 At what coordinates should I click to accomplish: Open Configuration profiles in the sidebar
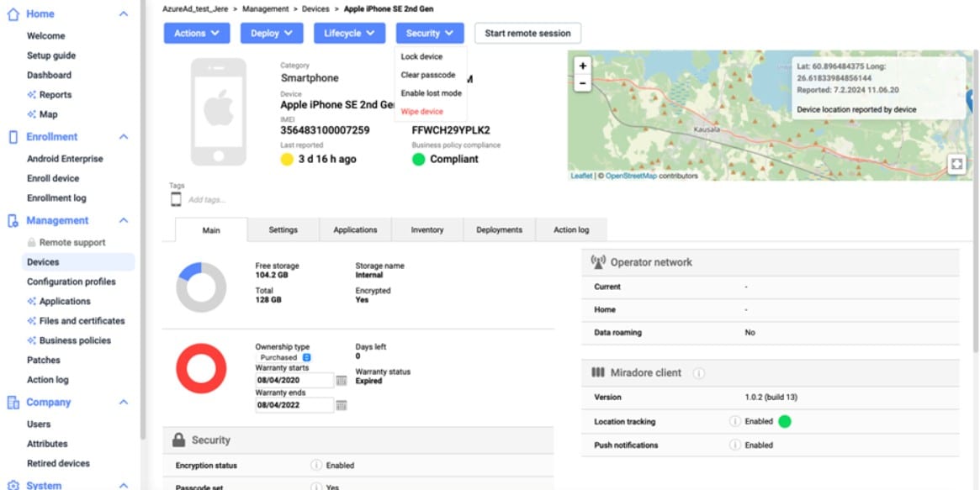[x=72, y=282]
